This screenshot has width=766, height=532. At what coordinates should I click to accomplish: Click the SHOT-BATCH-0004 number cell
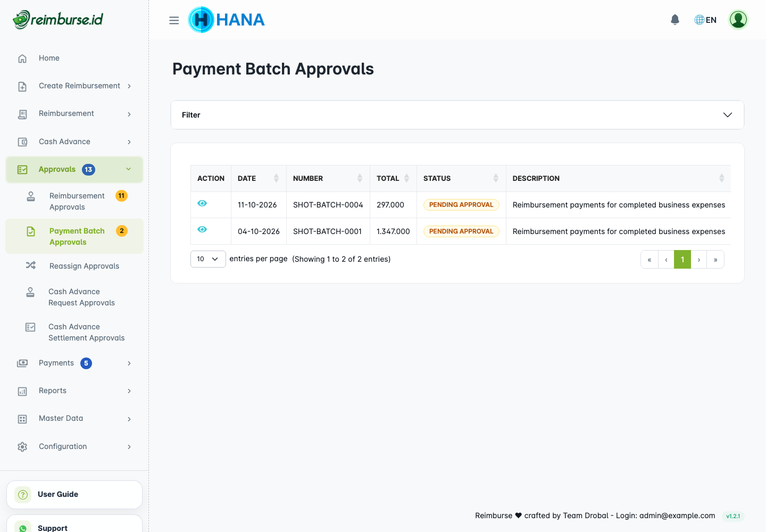pos(328,205)
